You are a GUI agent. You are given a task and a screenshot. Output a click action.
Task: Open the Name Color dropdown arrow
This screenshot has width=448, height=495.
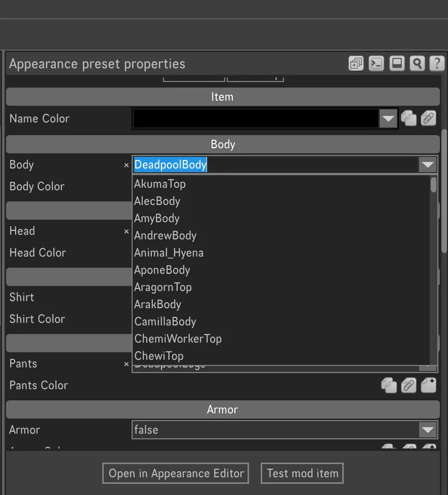(388, 119)
